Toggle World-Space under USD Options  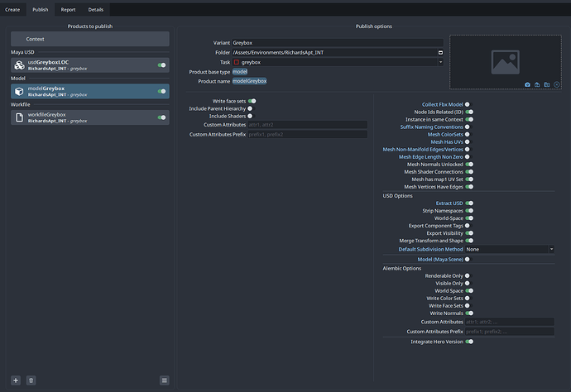click(469, 218)
